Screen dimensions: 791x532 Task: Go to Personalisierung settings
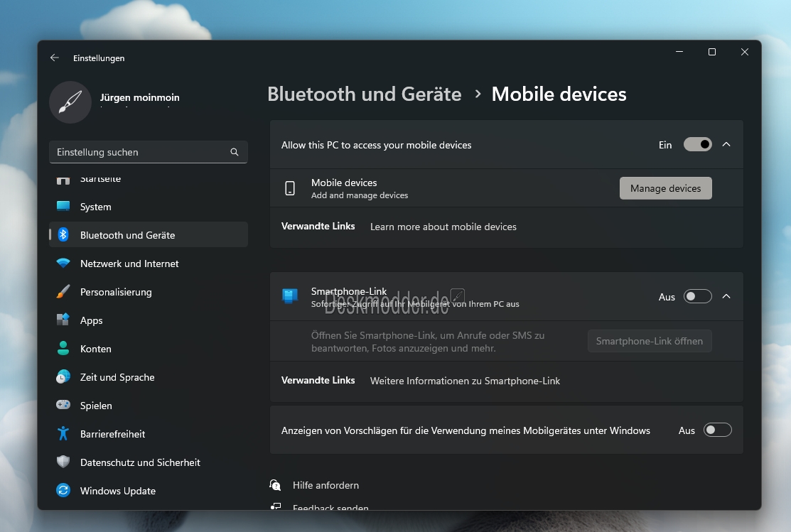(x=149, y=292)
